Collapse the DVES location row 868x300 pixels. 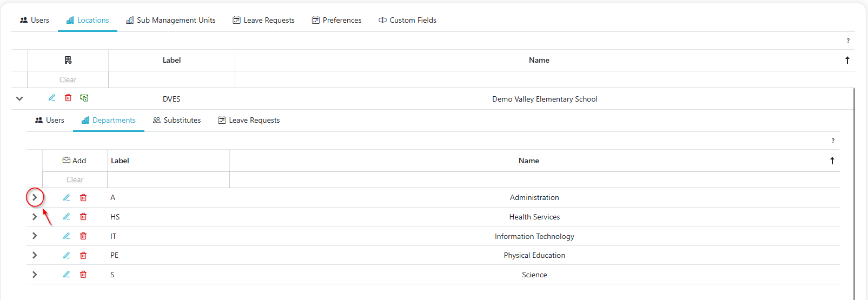(x=19, y=99)
